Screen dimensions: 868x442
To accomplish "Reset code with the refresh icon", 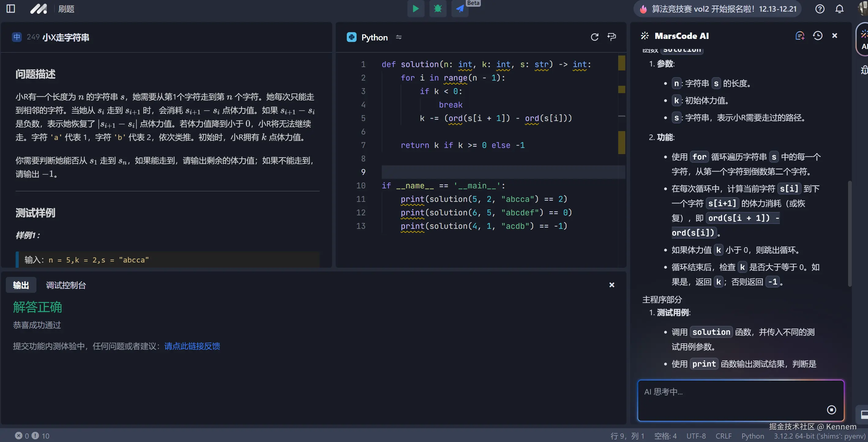I will (594, 37).
